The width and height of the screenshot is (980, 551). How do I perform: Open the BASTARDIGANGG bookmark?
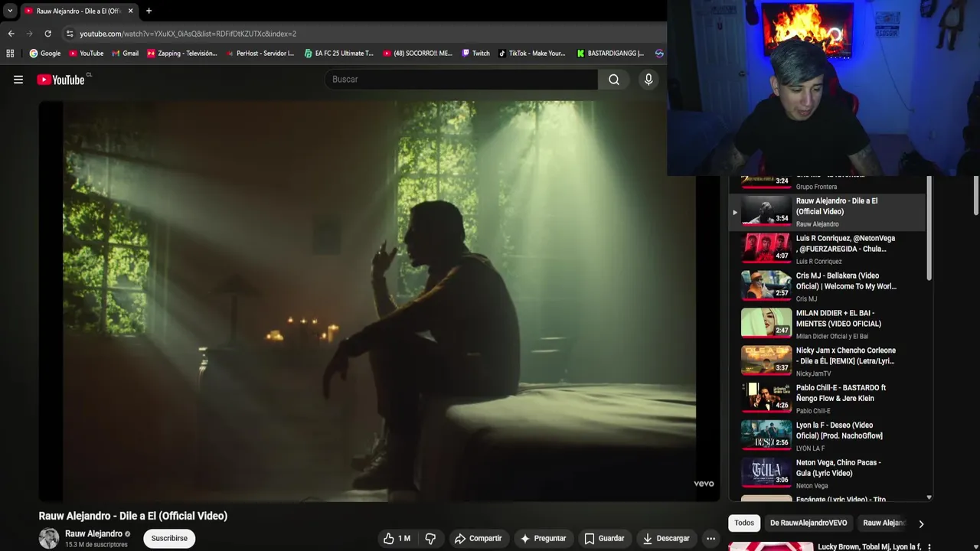pyautogui.click(x=610, y=54)
